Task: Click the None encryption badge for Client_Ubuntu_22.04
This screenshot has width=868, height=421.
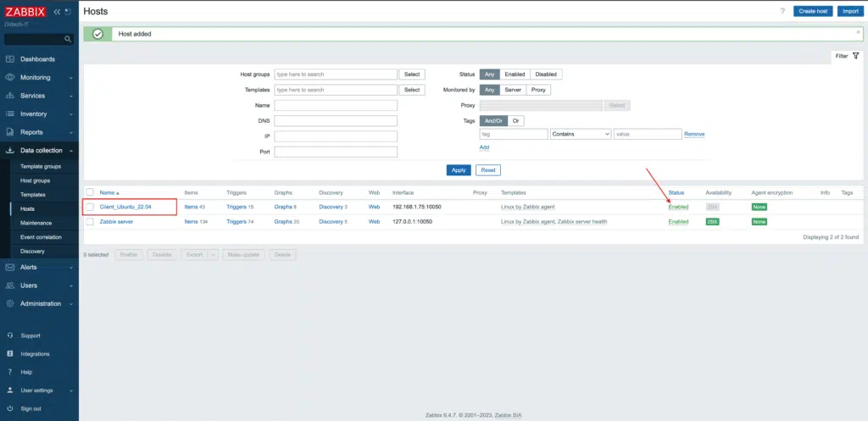Action: click(x=759, y=207)
